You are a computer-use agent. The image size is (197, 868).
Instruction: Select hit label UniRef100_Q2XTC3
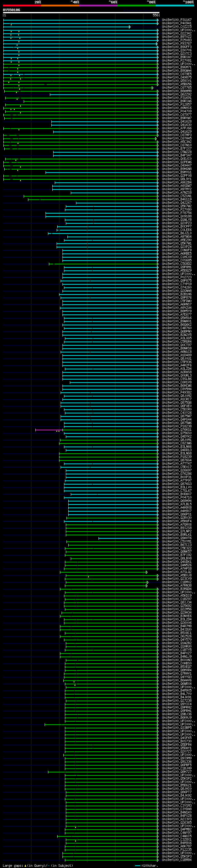(x=177, y=54)
